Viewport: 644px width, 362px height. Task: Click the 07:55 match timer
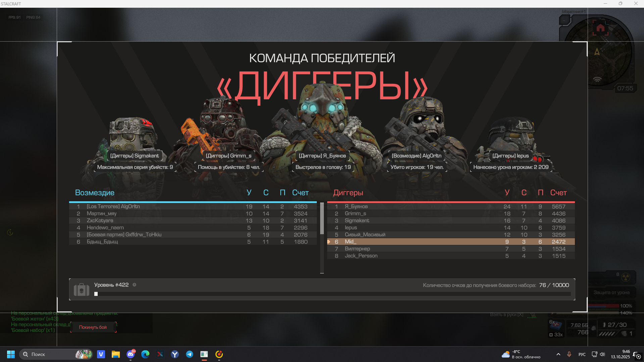click(x=625, y=88)
